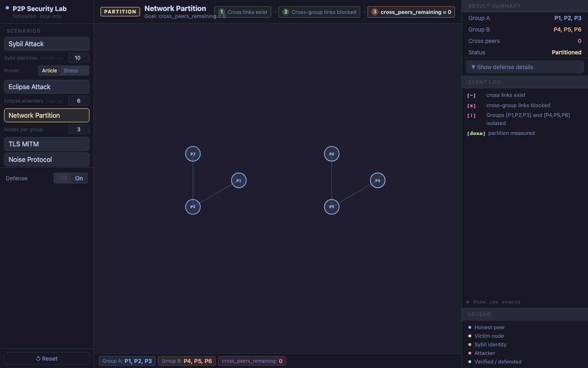Click the P2P Security Lab title
Image resolution: width=588 pixels, height=368 pixels.
(40, 9)
